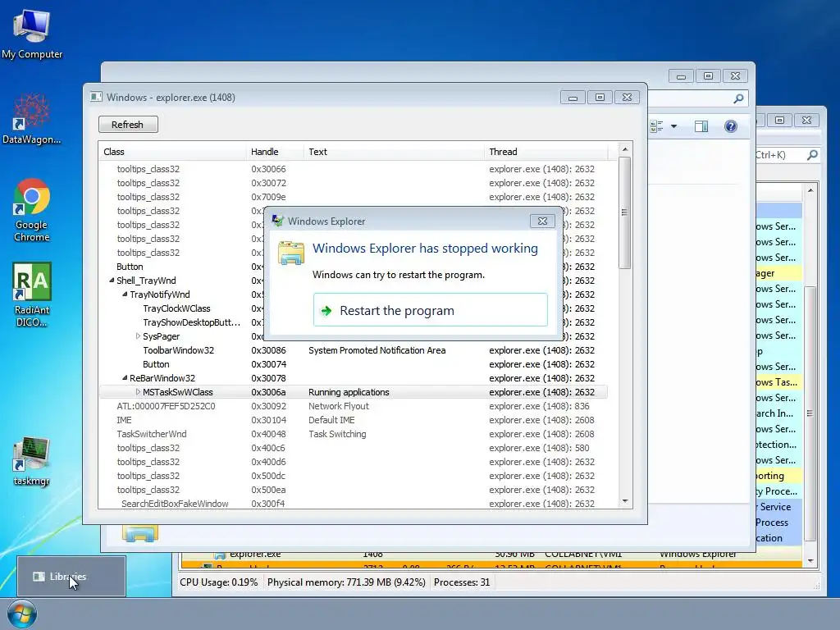Click handle value 0x30066
840x630 pixels.
click(268, 169)
